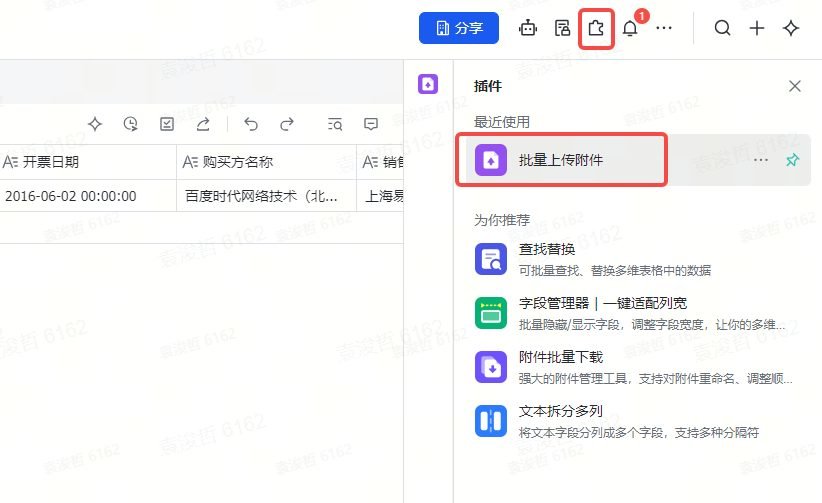Undo the last action
The image size is (822, 503).
pyautogui.click(x=251, y=124)
